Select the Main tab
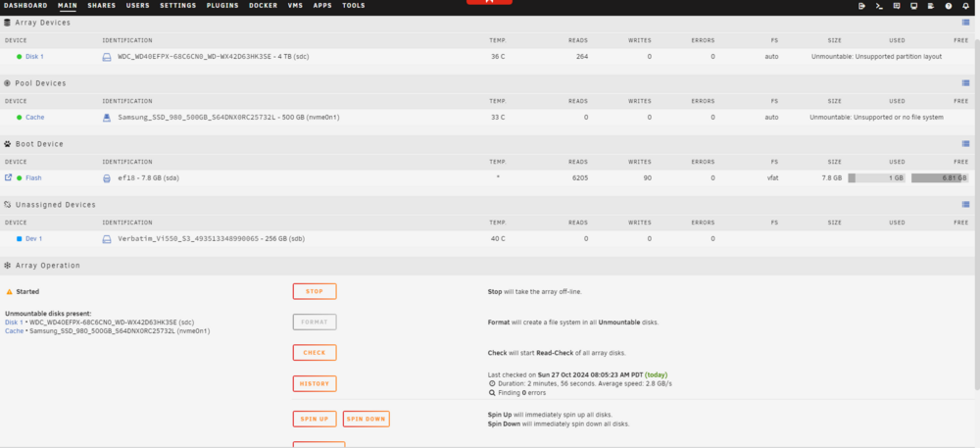 [x=67, y=6]
